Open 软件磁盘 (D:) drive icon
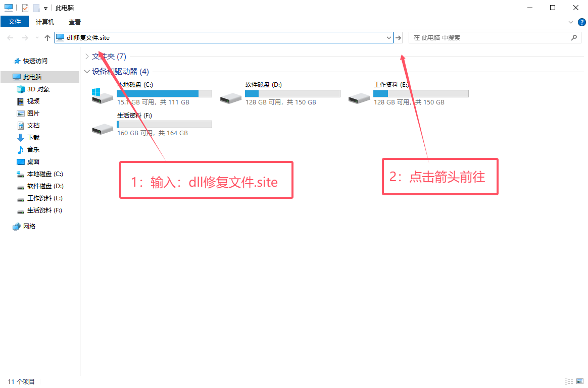 231,98
